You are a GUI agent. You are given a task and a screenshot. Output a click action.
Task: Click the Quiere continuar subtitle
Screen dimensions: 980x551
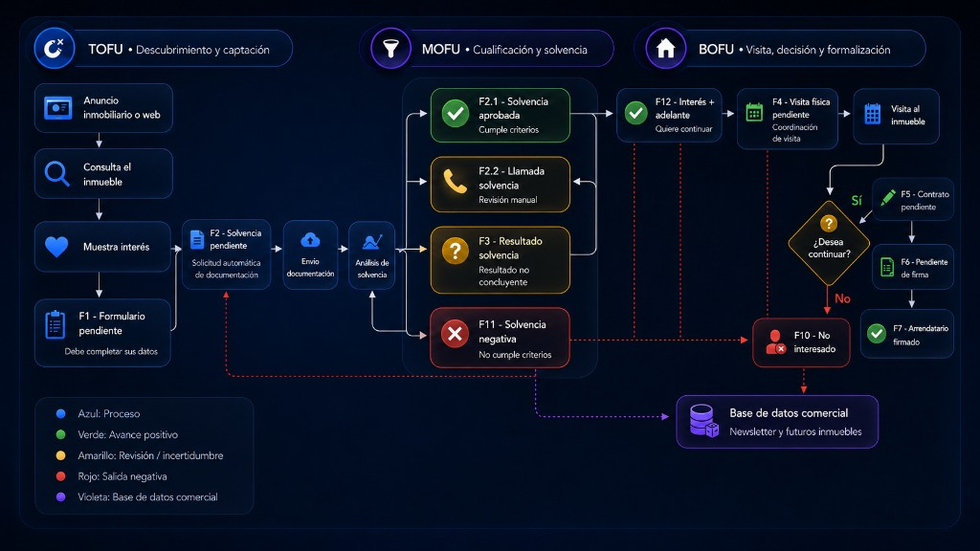(683, 129)
